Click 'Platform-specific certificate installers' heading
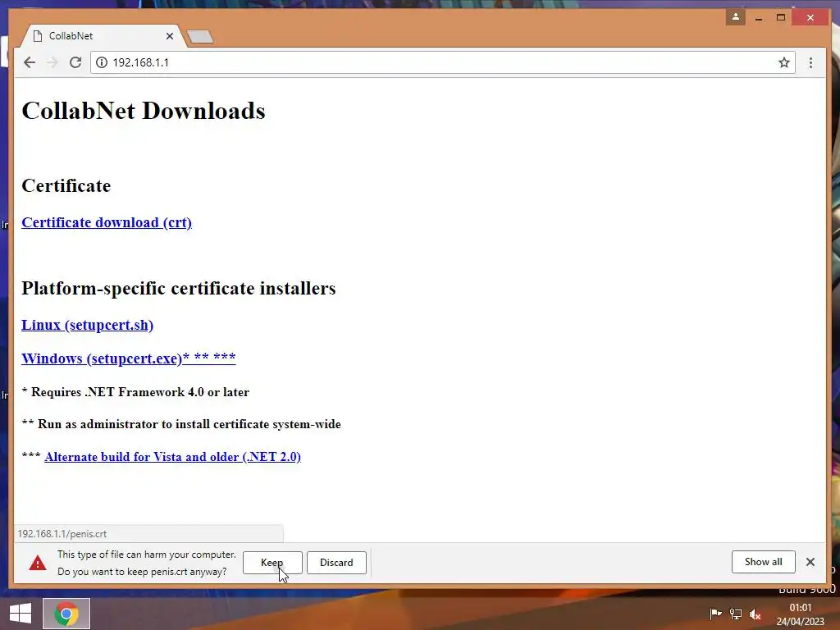Viewport: 840px width, 630px height. click(x=178, y=288)
